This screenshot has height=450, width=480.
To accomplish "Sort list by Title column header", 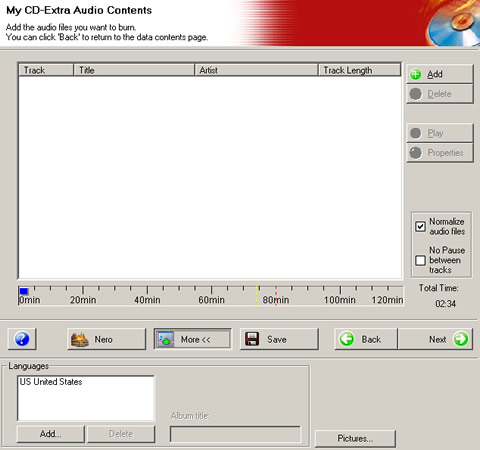I will (134, 70).
